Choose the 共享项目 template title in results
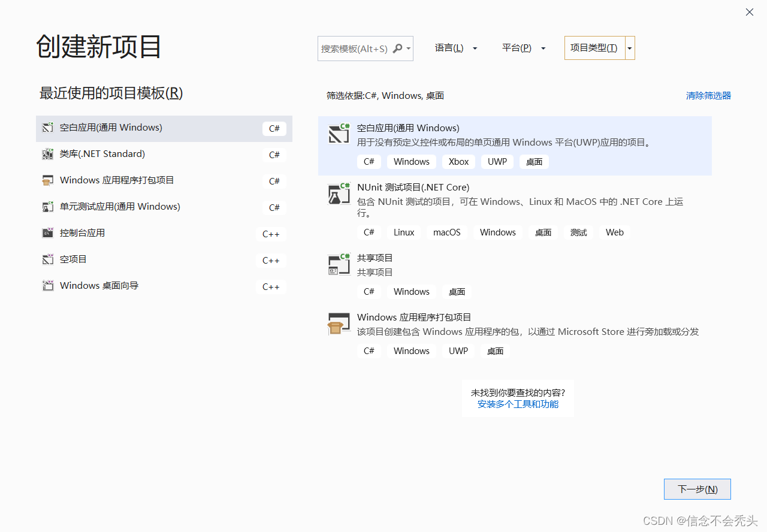767x532 pixels. 375,258
